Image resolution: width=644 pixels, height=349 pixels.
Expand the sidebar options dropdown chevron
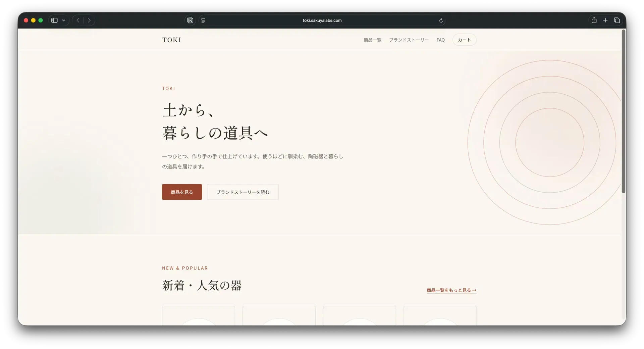tap(63, 20)
